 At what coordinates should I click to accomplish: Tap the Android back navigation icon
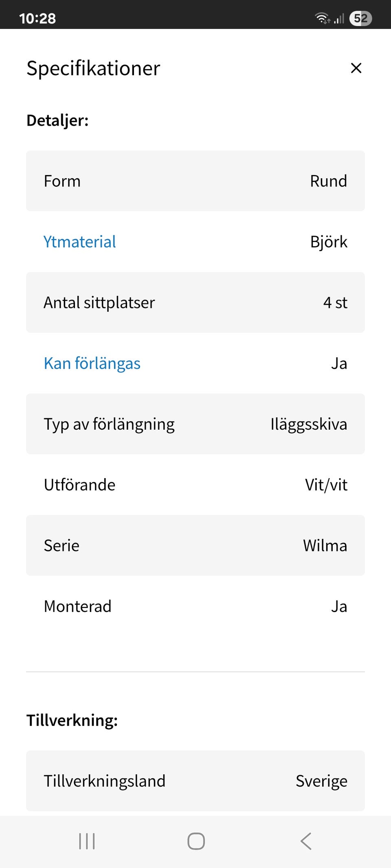coord(306,841)
